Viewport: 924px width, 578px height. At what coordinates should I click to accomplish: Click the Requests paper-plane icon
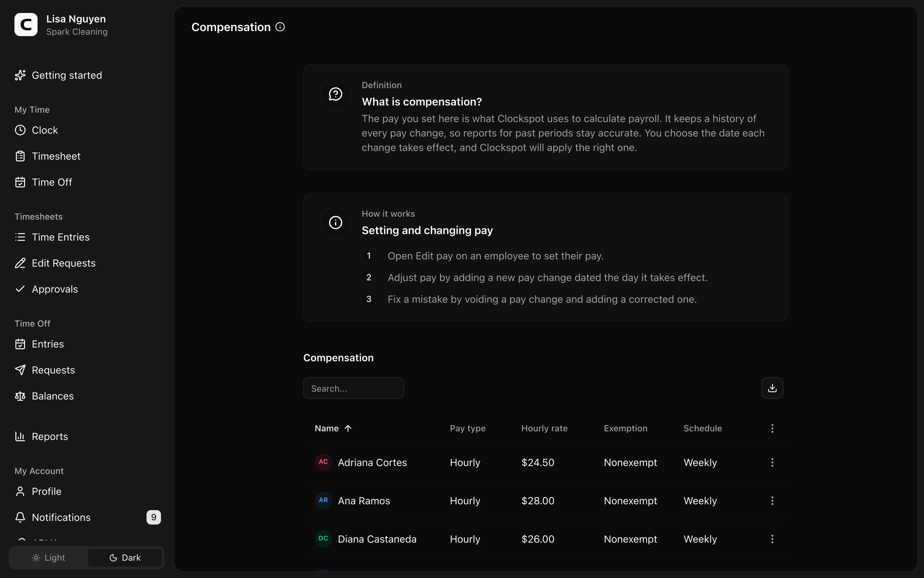click(x=20, y=370)
